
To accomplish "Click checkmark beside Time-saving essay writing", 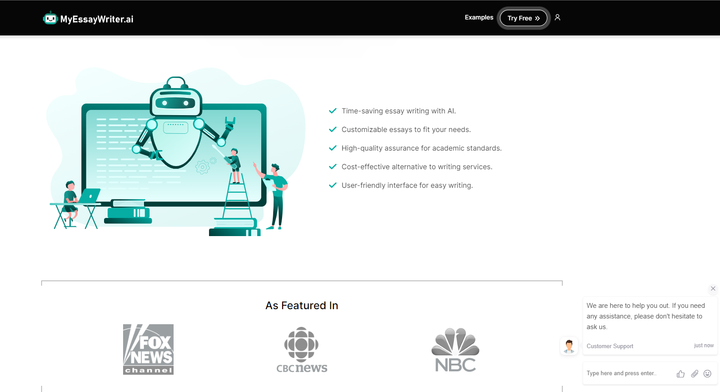I will [333, 111].
